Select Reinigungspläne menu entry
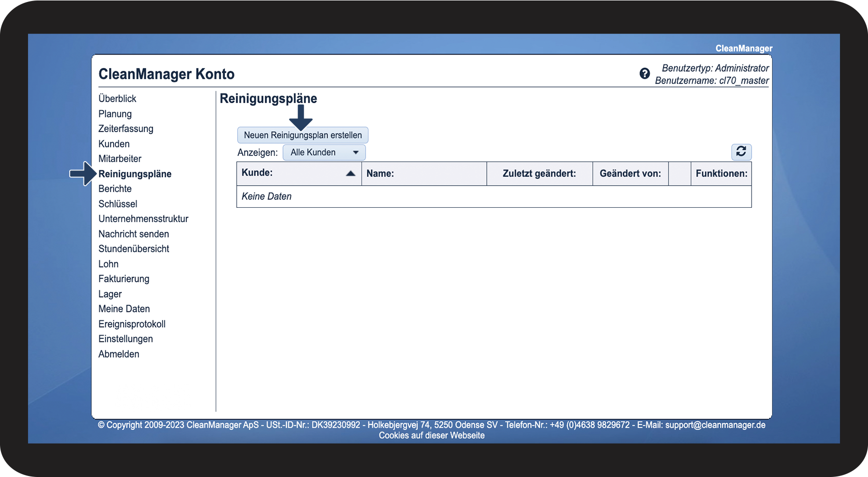The width and height of the screenshot is (868, 477). click(135, 174)
